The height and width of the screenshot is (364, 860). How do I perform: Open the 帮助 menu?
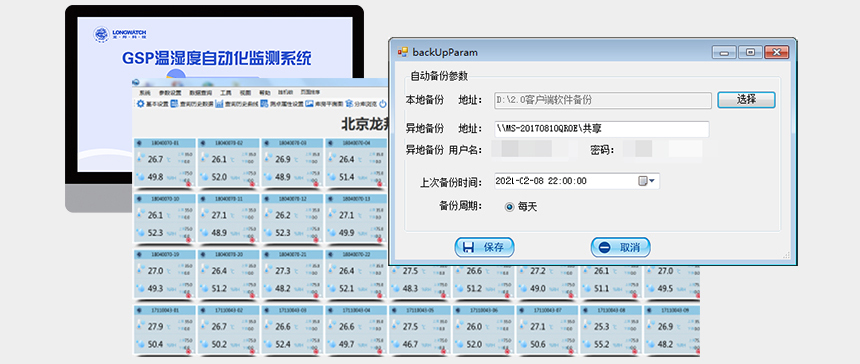(265, 93)
